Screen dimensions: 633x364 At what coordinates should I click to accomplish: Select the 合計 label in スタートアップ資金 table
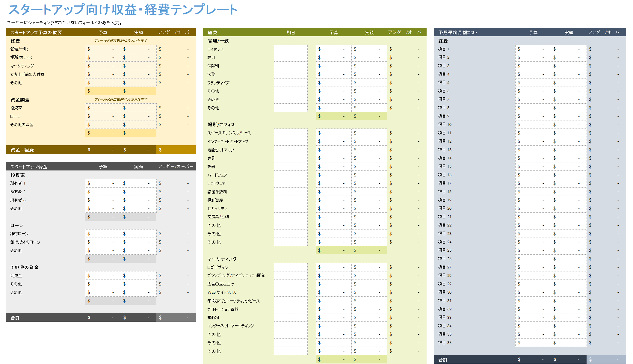(15, 318)
